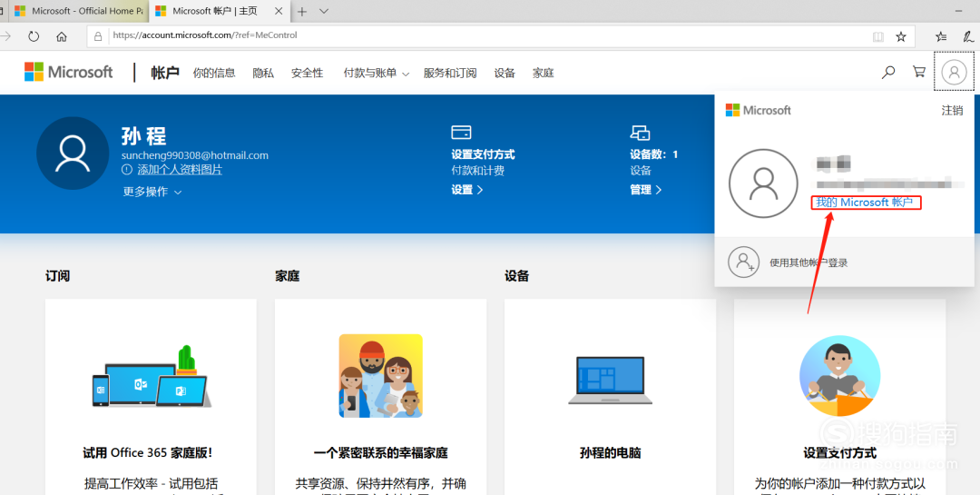Open 设备 menu item in header

[505, 74]
